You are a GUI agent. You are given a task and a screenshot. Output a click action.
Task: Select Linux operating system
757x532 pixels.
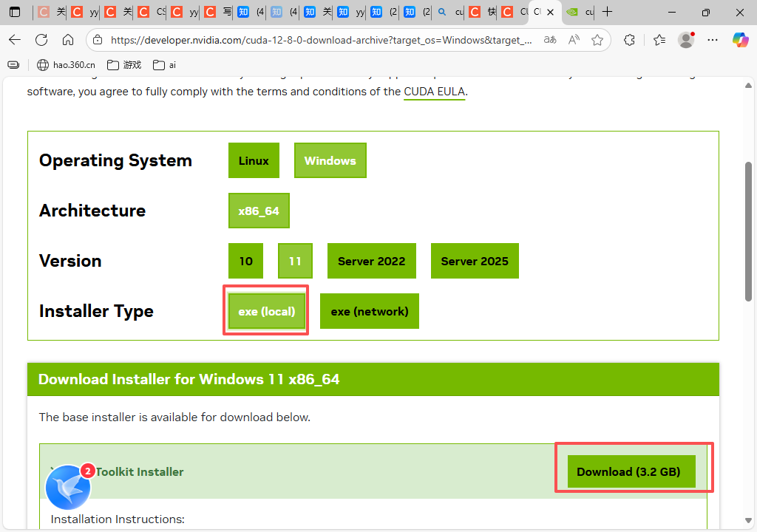pyautogui.click(x=254, y=161)
